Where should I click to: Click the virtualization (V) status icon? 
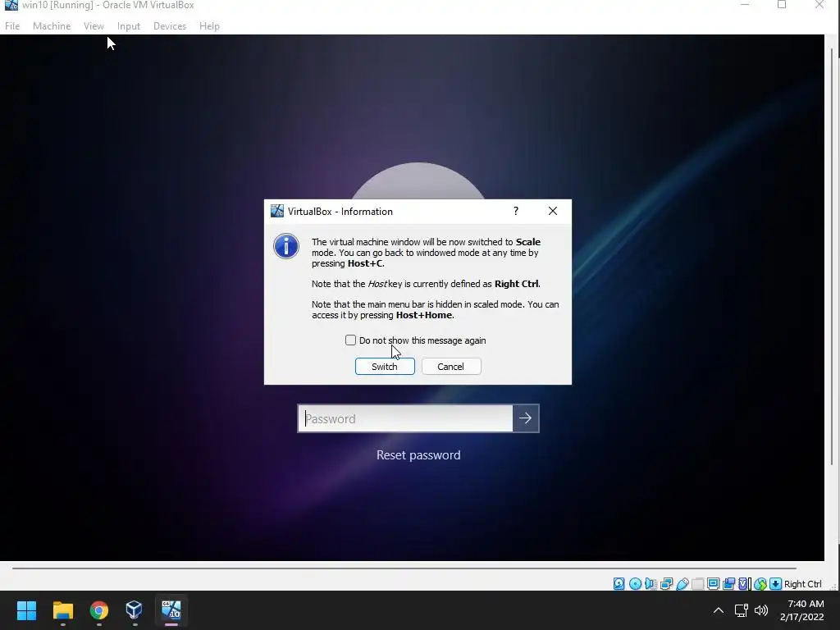743,584
